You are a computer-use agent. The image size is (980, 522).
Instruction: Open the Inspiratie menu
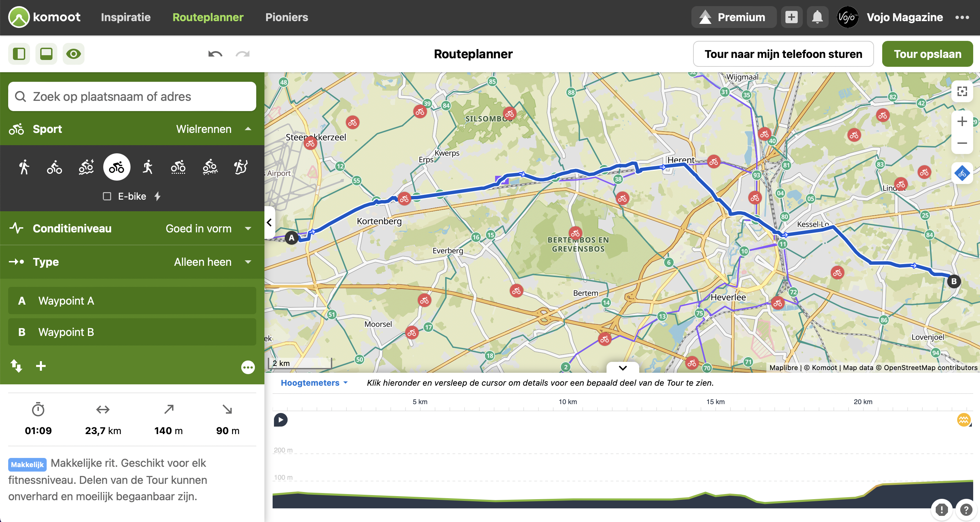point(125,17)
